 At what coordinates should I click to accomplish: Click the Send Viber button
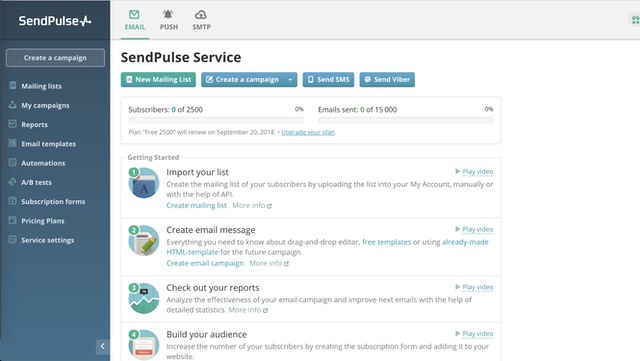(387, 79)
